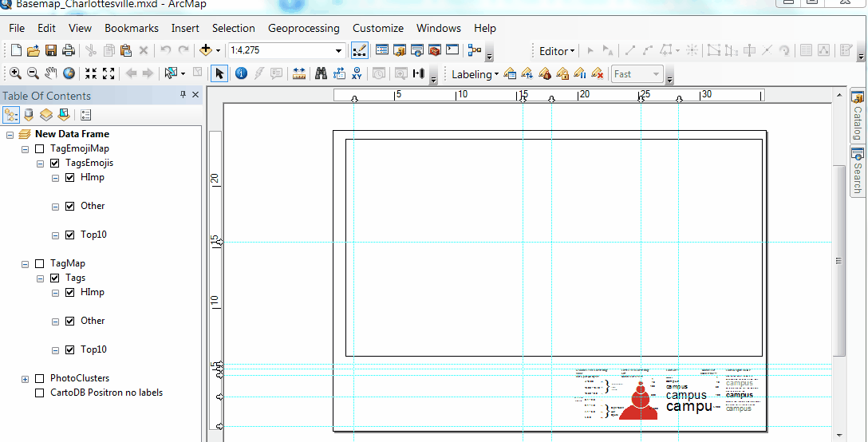The height and width of the screenshot is (442, 868).
Task: Open the Geoprocessing menu
Action: pyautogui.click(x=303, y=28)
